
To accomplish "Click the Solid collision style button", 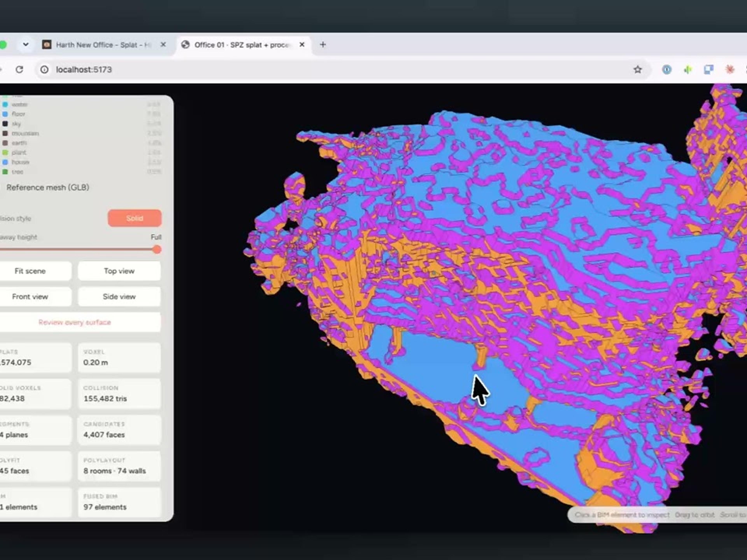I will pos(135,218).
